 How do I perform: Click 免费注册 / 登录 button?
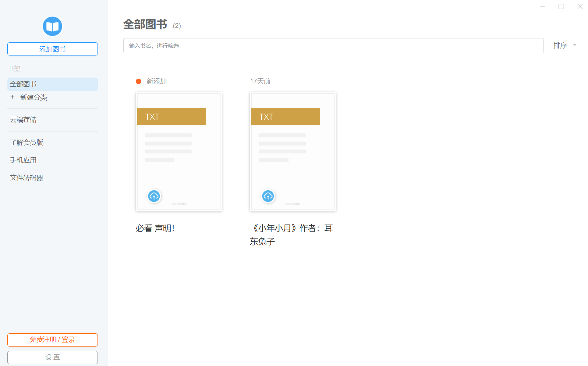(52, 340)
